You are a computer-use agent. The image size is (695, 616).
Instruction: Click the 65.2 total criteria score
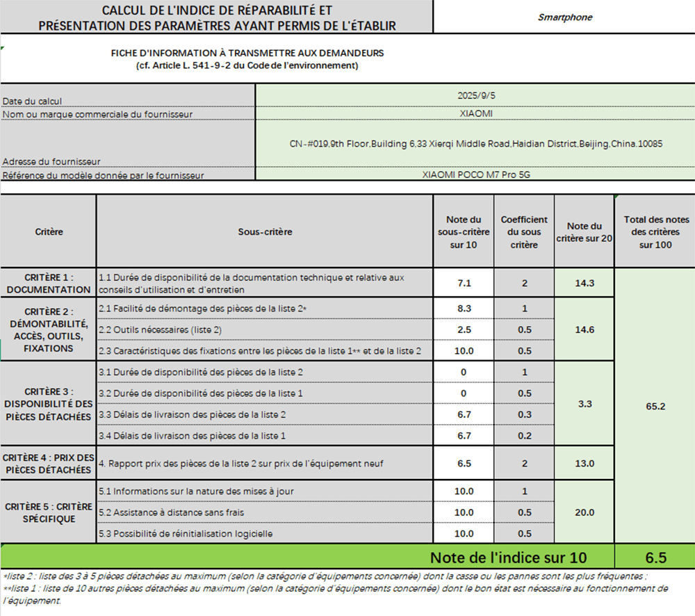655,406
